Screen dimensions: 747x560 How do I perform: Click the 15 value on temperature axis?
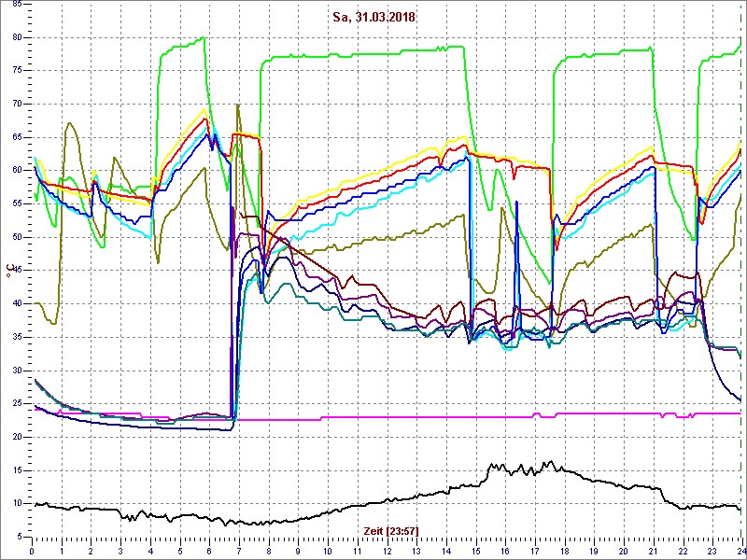[x=16, y=470]
